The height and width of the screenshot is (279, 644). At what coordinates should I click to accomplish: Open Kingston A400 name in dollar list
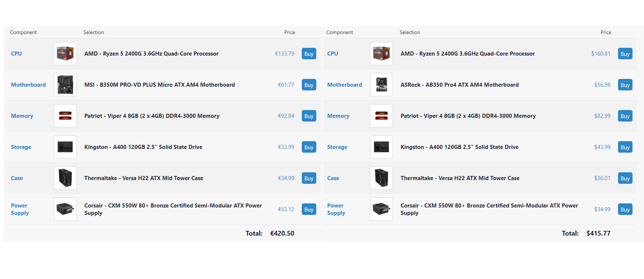(x=460, y=147)
